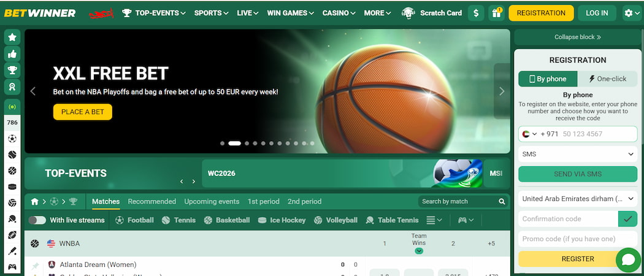Switch to the 1st period tab
This screenshot has width=644, height=276.
tap(263, 202)
